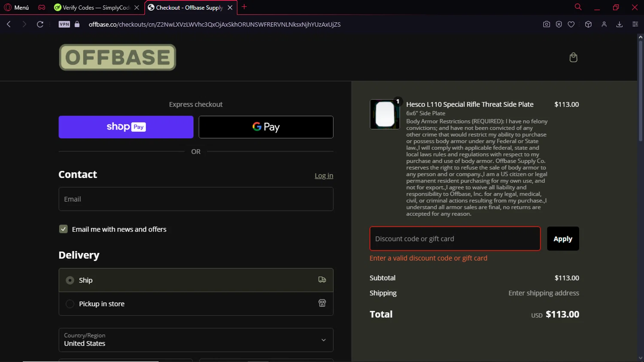This screenshot has height=362, width=644.
Task: Click the shipping truck icon
Action: (322, 280)
